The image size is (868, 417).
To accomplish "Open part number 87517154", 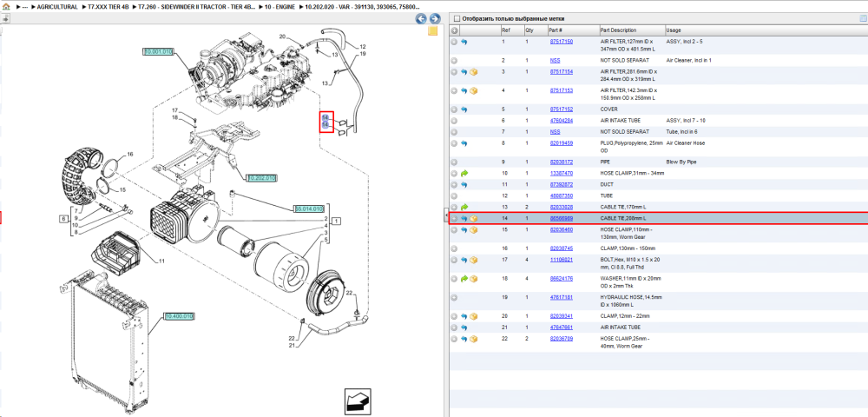I will pyautogui.click(x=562, y=72).
